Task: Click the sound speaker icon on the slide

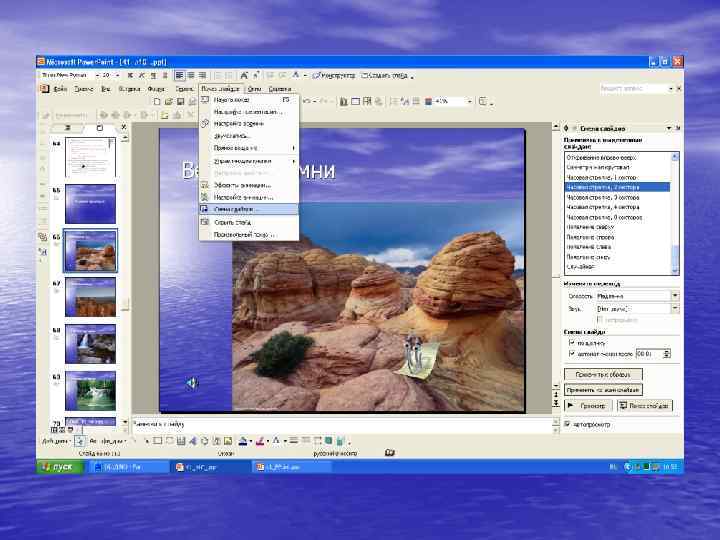Action: (x=192, y=382)
